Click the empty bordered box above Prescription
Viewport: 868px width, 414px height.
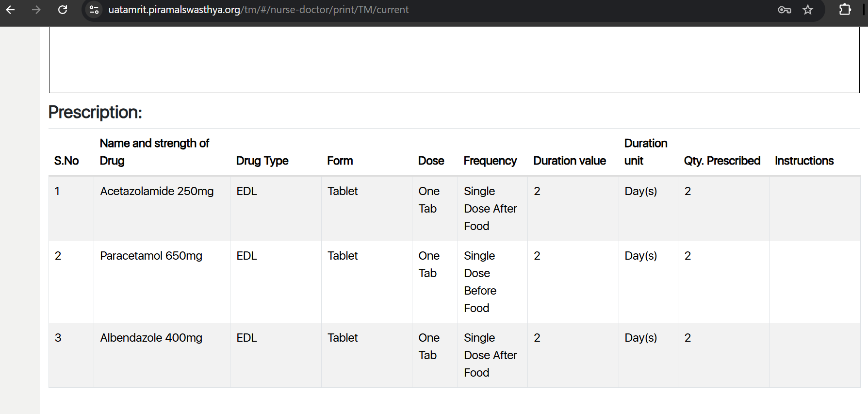[x=454, y=60]
